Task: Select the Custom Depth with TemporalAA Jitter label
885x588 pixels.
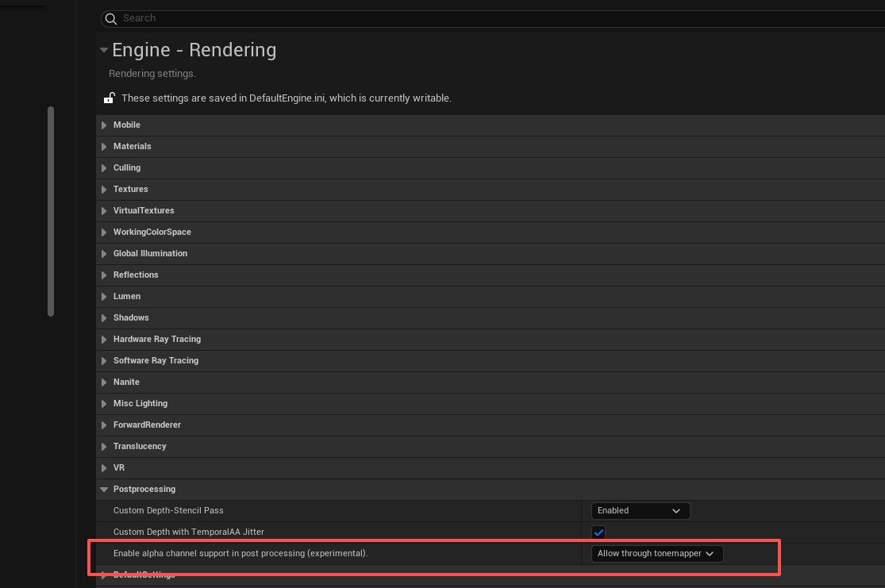Action: click(x=189, y=532)
